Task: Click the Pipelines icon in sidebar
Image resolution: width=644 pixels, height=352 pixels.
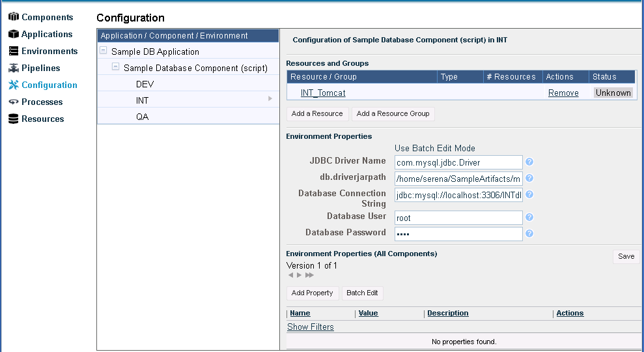Action: point(13,68)
